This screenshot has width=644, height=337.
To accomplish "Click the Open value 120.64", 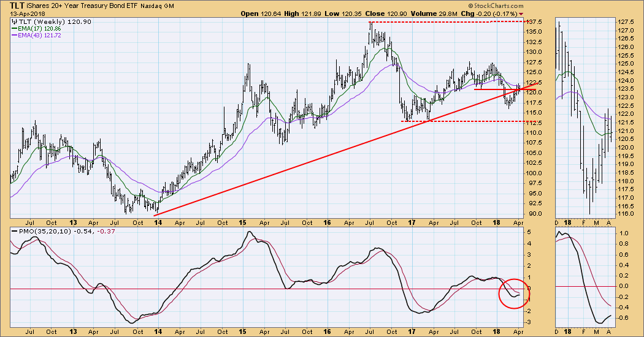I will (270, 13).
